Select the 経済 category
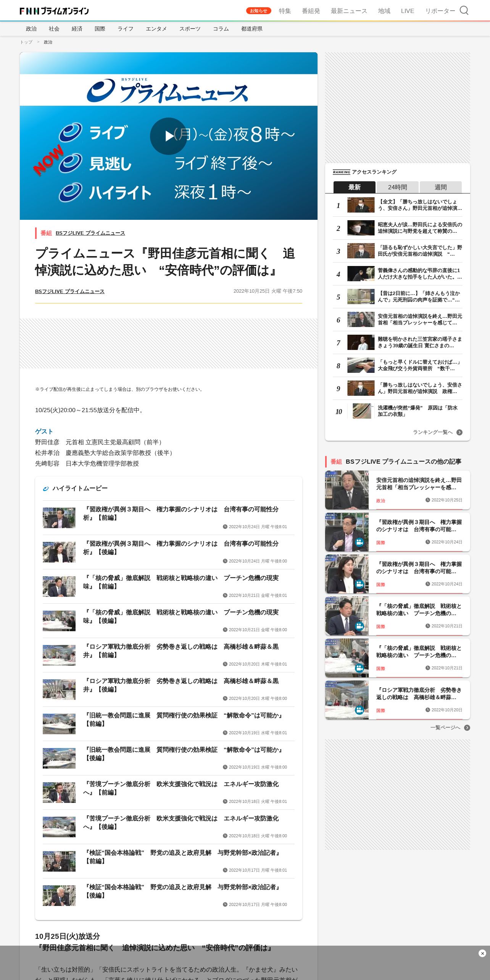 [77, 29]
